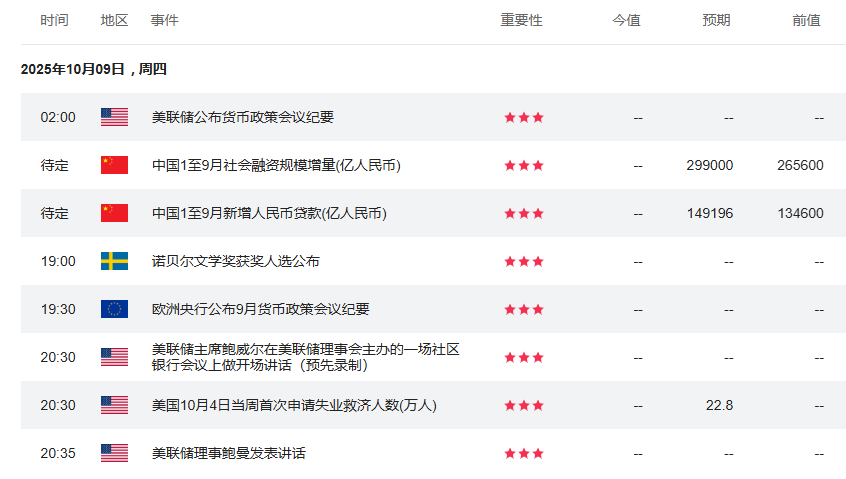Click the star rating for 欧洲央行货币政策会议纪要
Viewport: 846px width, 479px height.
[524, 309]
